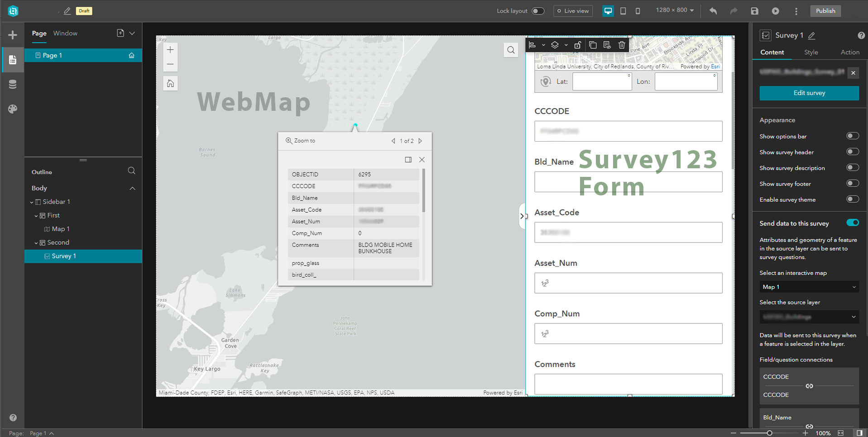Click the widget align tool
The width and height of the screenshot is (868, 437).
click(532, 45)
